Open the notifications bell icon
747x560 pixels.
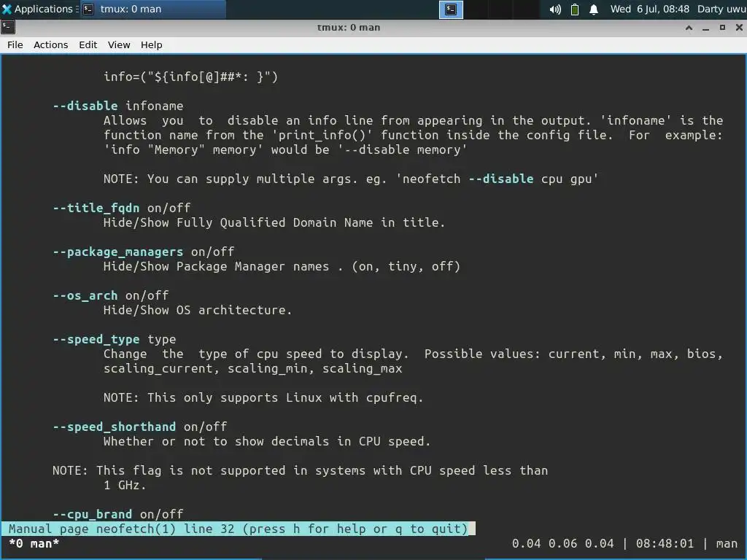(x=594, y=9)
